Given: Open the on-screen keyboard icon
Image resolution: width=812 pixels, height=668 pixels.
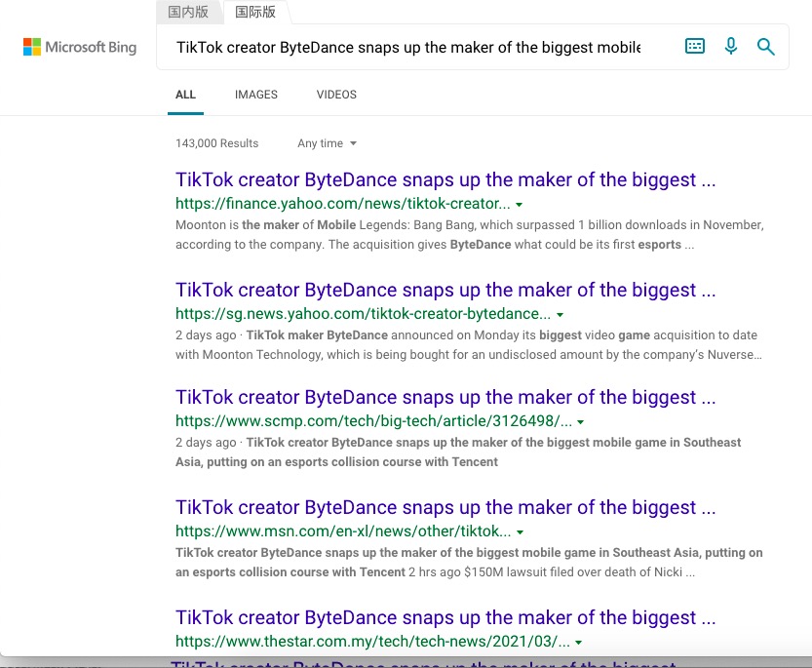Looking at the screenshot, I should [694, 47].
